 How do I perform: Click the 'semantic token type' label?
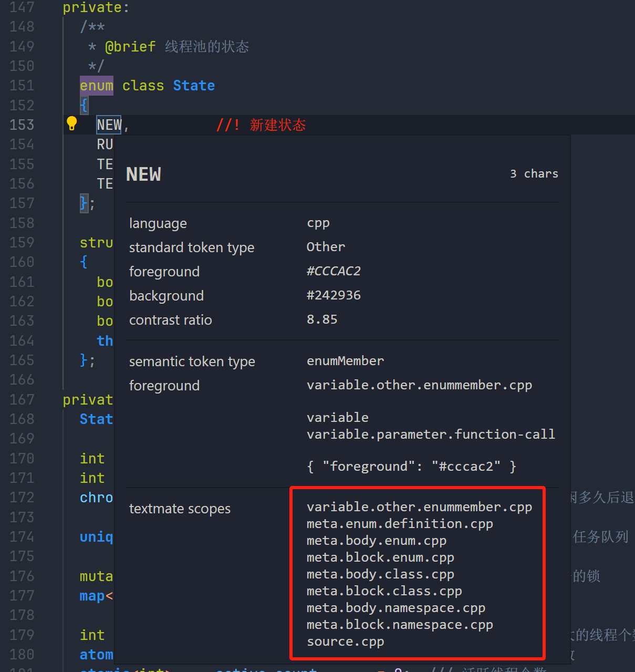tap(192, 361)
